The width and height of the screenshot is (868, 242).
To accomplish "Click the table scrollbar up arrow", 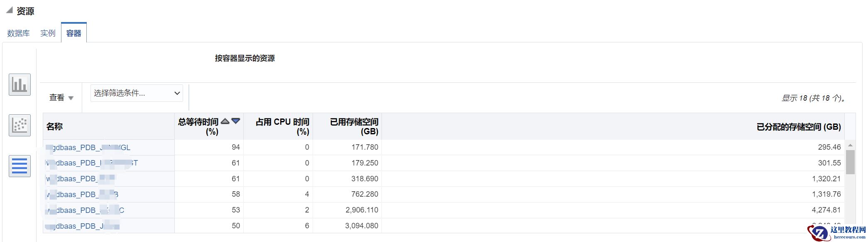I will tap(850, 145).
